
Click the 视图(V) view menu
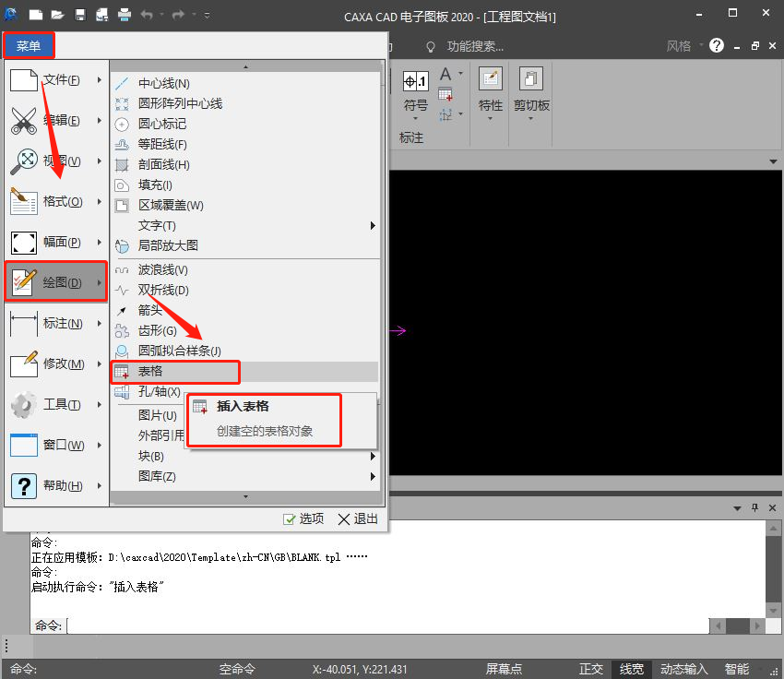pos(56,161)
